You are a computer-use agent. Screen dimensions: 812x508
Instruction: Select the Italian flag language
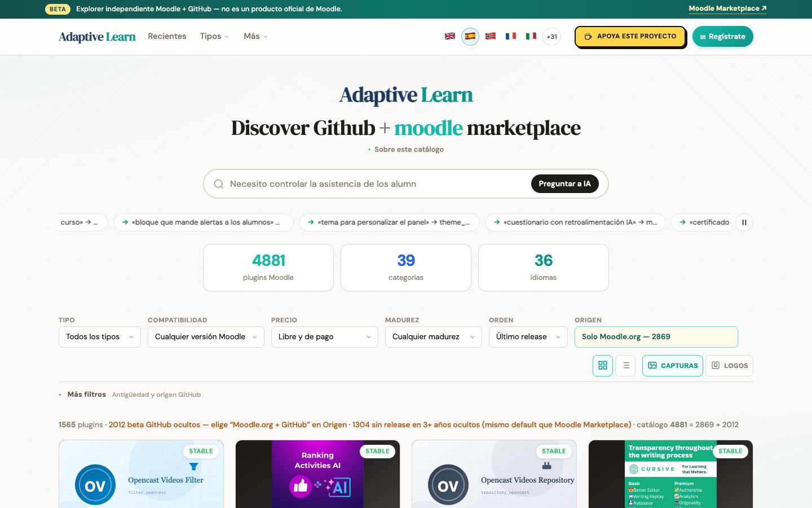(531, 36)
